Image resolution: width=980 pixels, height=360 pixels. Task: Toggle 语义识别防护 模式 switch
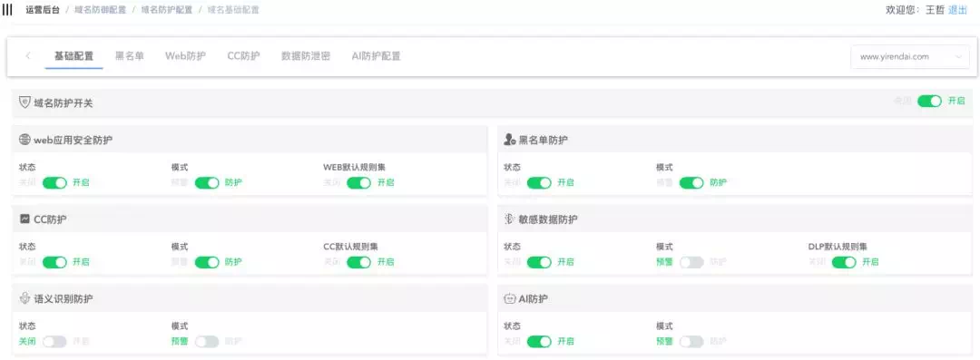[x=207, y=341]
